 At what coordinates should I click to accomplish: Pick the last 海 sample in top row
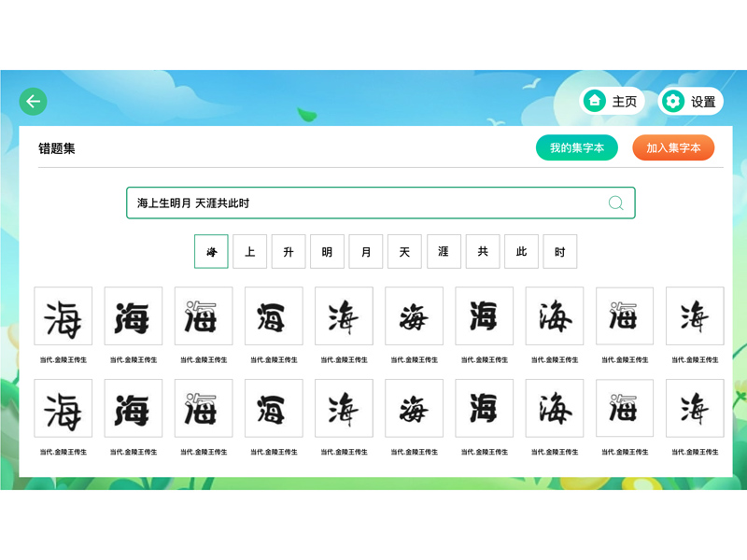coord(696,315)
